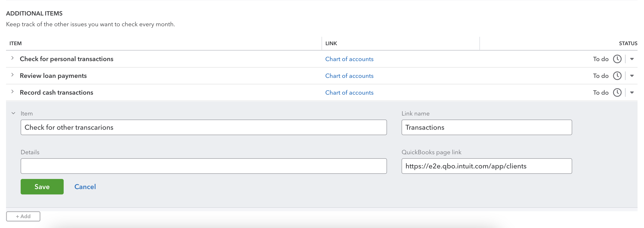Viewport: 644px width, 228px height.
Task: Collapse the new item edit form chevron
Action: tap(13, 113)
